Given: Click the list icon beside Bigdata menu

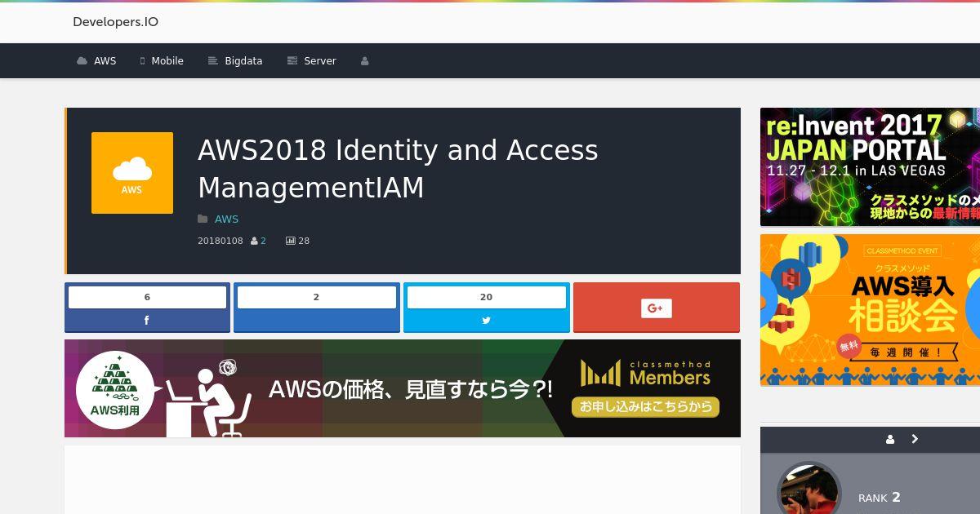Looking at the screenshot, I should point(213,61).
